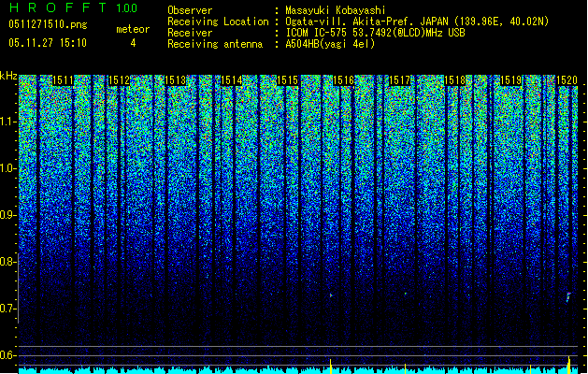The height and width of the screenshot is (374, 588).
Task: Click the 1513 time marker
Action: 176,80
